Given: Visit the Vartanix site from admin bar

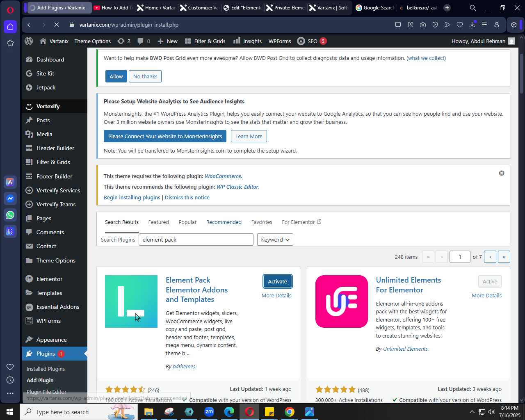Looking at the screenshot, I should point(54,41).
